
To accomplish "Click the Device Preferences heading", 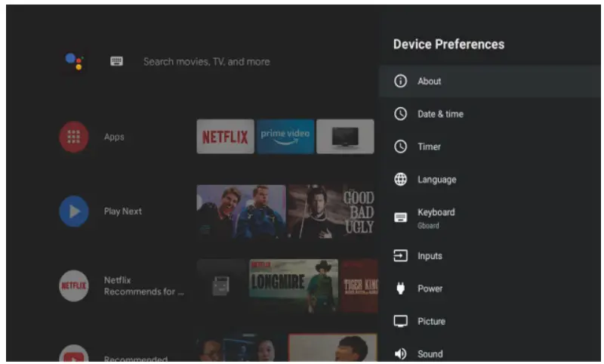I will click(x=448, y=45).
